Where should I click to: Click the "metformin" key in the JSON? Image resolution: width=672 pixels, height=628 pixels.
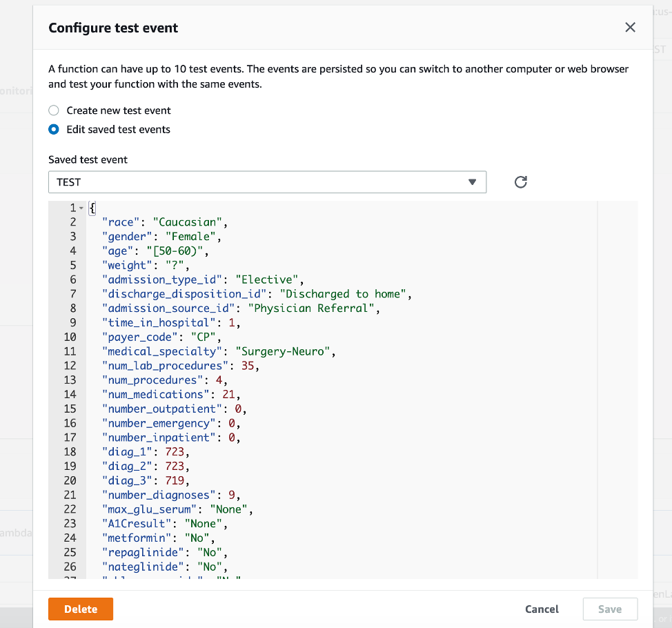[x=132, y=538]
